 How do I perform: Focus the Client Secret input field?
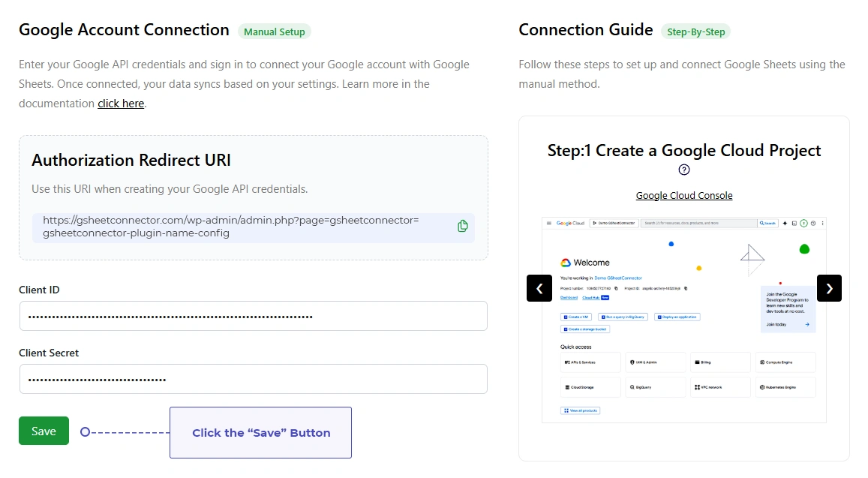(x=254, y=380)
